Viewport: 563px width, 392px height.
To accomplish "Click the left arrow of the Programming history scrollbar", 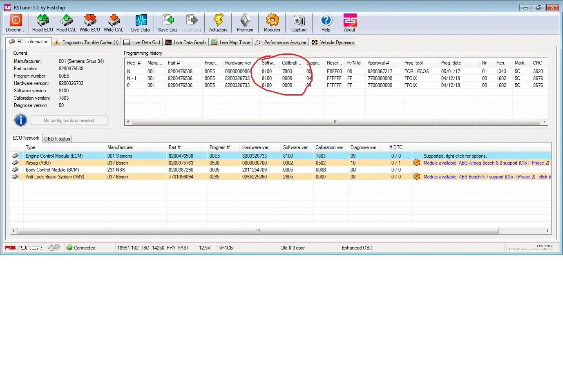I will click(128, 122).
